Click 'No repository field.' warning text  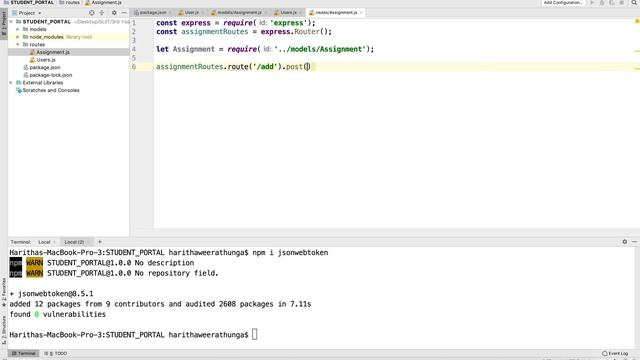coord(177,273)
